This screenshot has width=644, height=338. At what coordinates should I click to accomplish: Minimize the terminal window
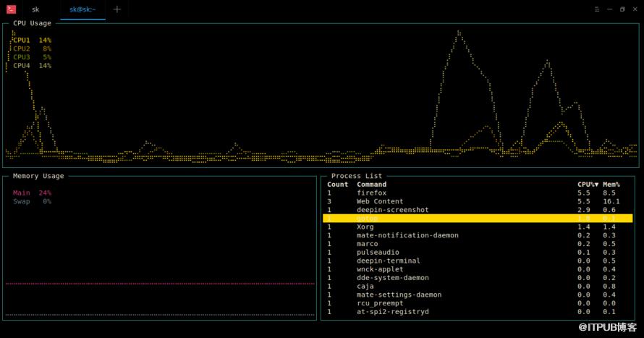coord(609,9)
